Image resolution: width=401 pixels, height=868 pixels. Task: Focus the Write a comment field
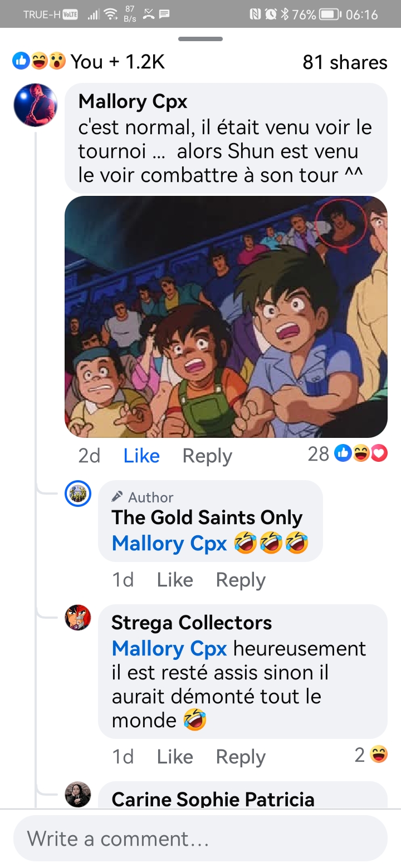click(200, 839)
